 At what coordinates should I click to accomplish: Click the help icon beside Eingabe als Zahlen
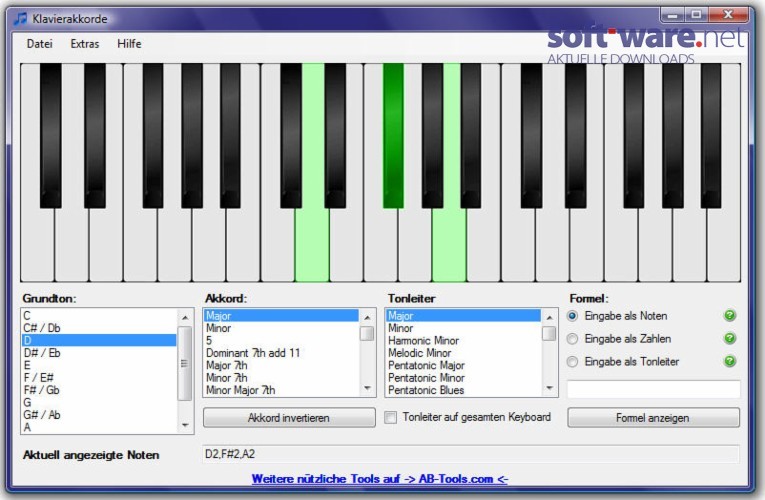729,338
